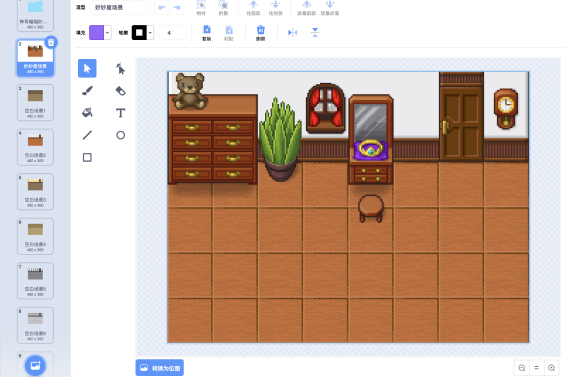The height and width of the screenshot is (377, 569).
Task: Select the text tool
Action: pos(120,113)
